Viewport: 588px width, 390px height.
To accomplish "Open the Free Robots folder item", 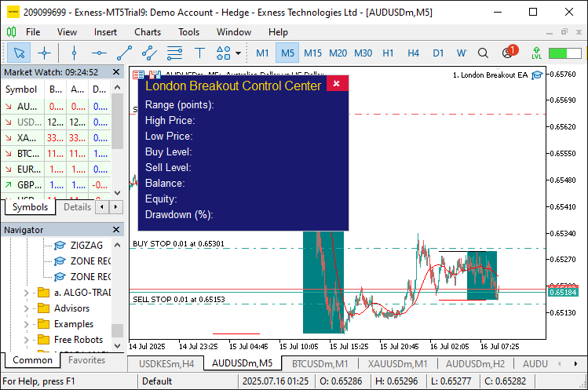I will (71, 340).
